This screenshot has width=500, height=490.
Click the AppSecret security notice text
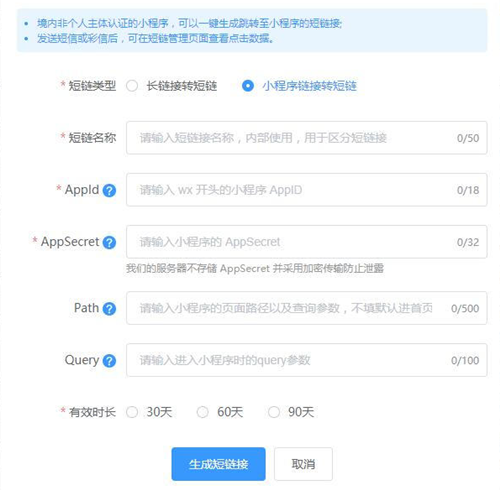tap(255, 268)
